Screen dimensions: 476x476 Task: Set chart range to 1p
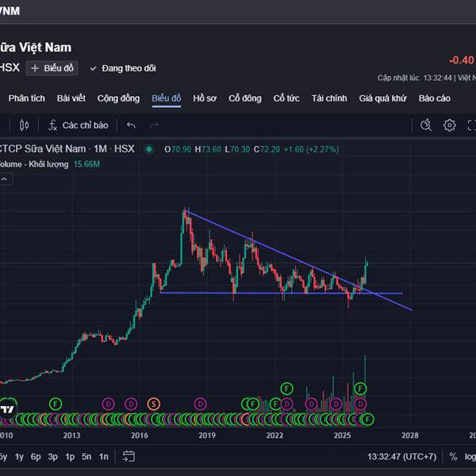pos(70,457)
